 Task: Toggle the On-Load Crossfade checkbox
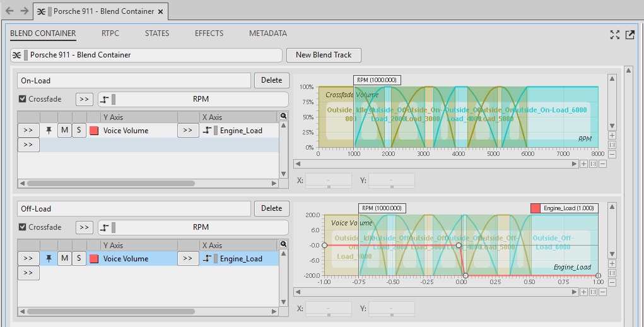(23, 99)
